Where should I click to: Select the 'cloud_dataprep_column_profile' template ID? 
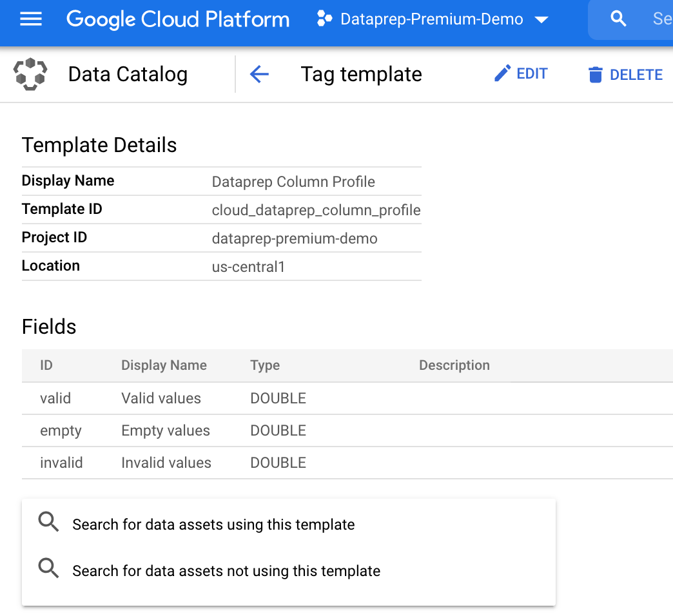(317, 210)
